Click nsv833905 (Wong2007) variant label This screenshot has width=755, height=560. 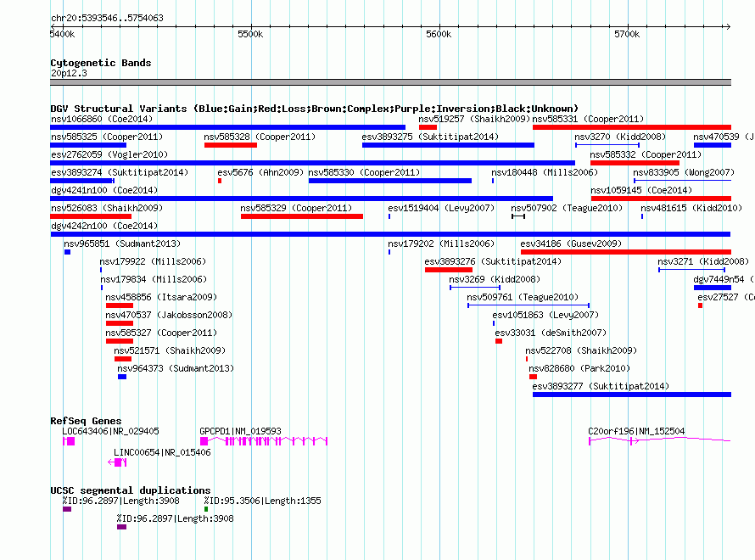pos(684,172)
